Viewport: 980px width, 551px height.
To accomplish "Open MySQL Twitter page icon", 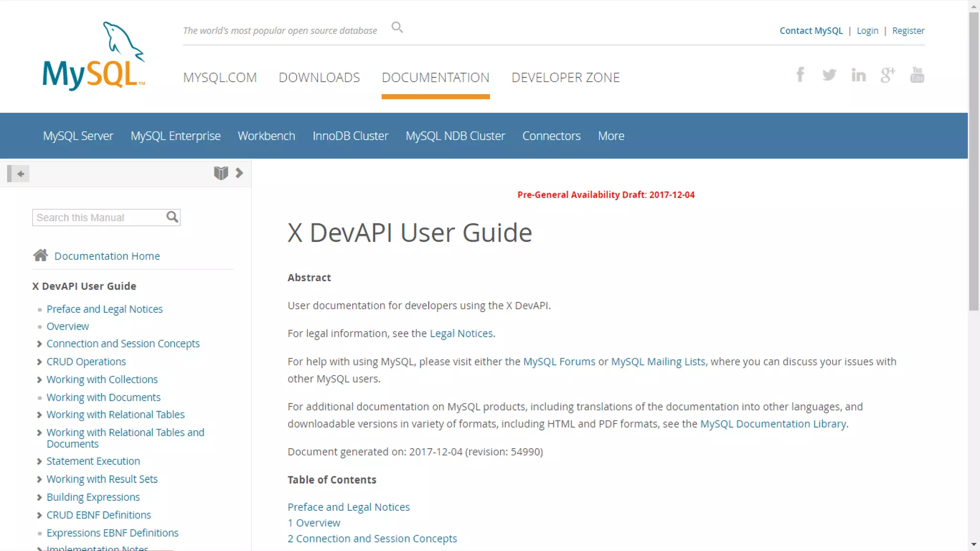I will pos(829,75).
